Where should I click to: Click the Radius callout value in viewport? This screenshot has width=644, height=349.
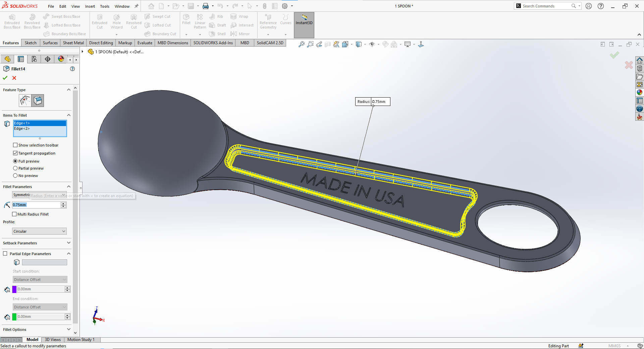pos(380,102)
